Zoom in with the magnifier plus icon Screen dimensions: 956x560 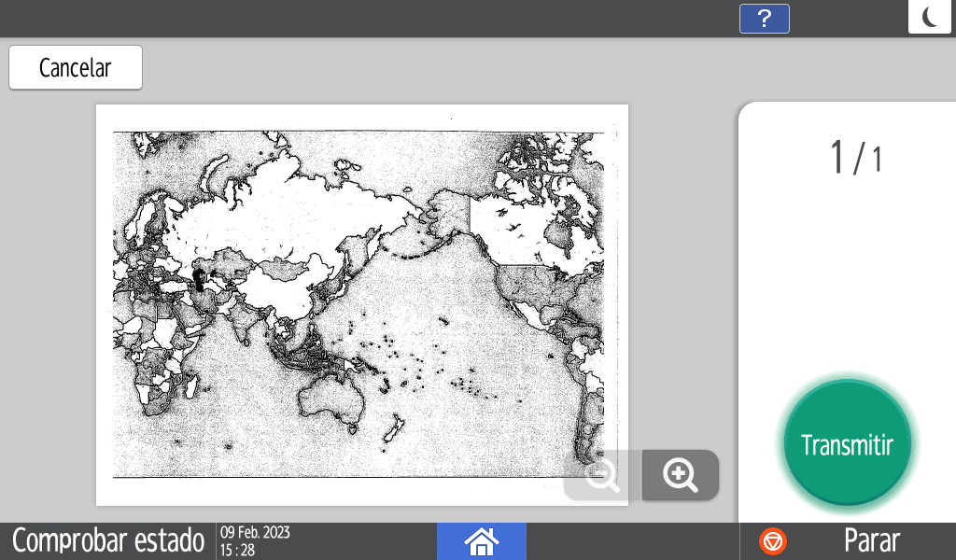[x=681, y=475]
